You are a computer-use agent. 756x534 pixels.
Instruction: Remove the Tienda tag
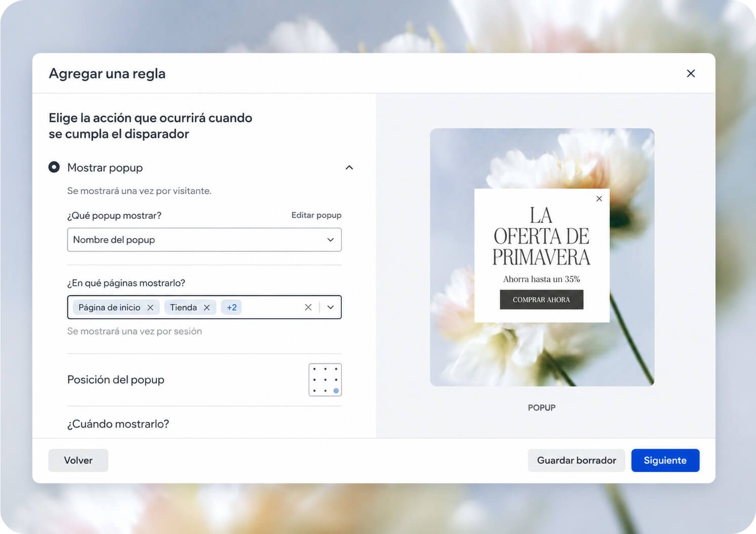[x=207, y=308]
